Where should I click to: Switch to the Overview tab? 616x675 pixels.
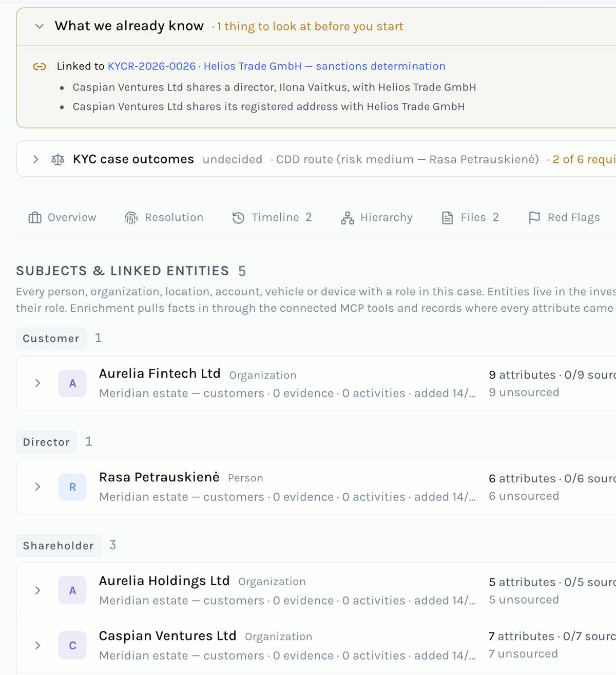point(63,218)
